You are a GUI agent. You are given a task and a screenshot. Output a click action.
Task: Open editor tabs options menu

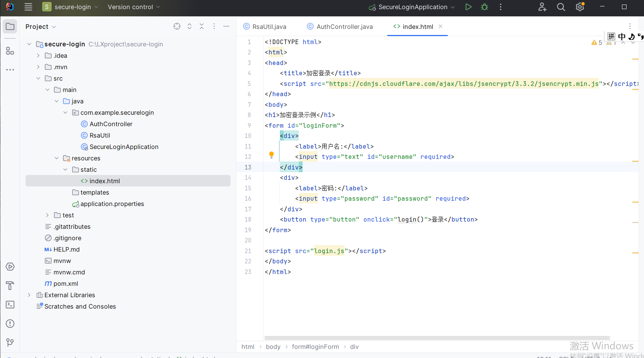(x=630, y=26)
